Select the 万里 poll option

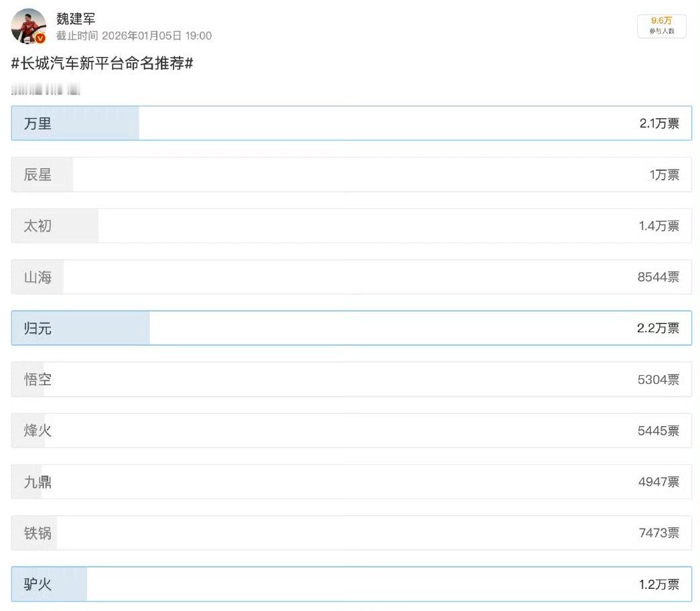[x=351, y=123]
